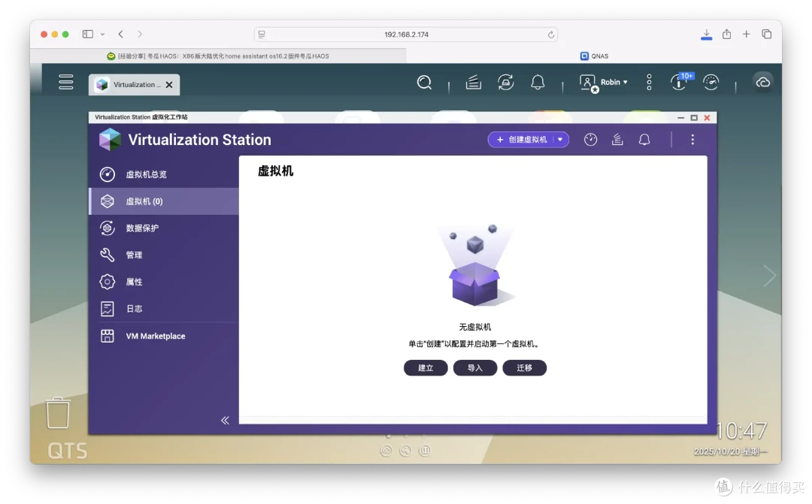Screen dimensions: 812x504
Task: Open Safari downloads icon
Action: [x=706, y=34]
